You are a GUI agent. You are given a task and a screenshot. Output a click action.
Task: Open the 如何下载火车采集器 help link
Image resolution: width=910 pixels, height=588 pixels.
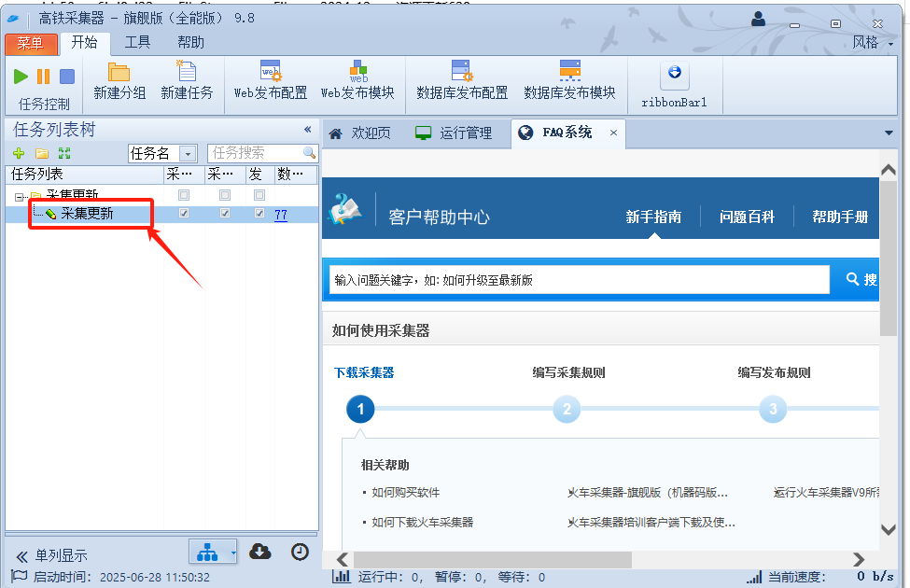pos(423,523)
